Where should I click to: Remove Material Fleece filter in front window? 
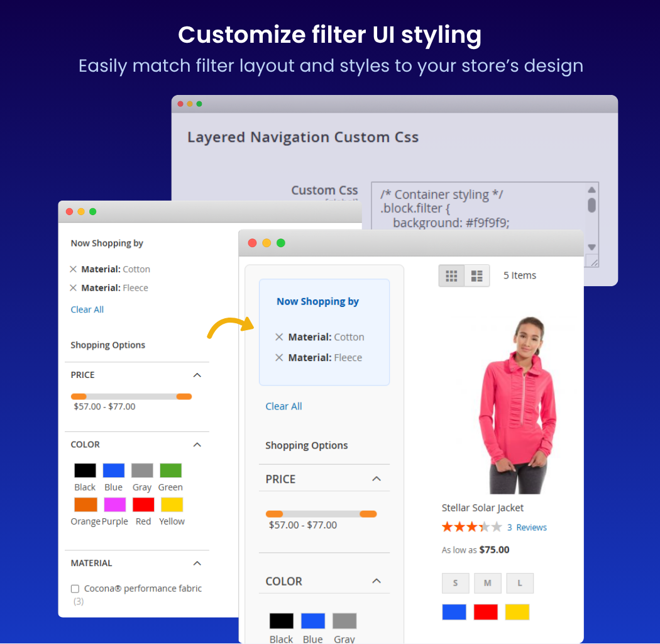(x=279, y=358)
